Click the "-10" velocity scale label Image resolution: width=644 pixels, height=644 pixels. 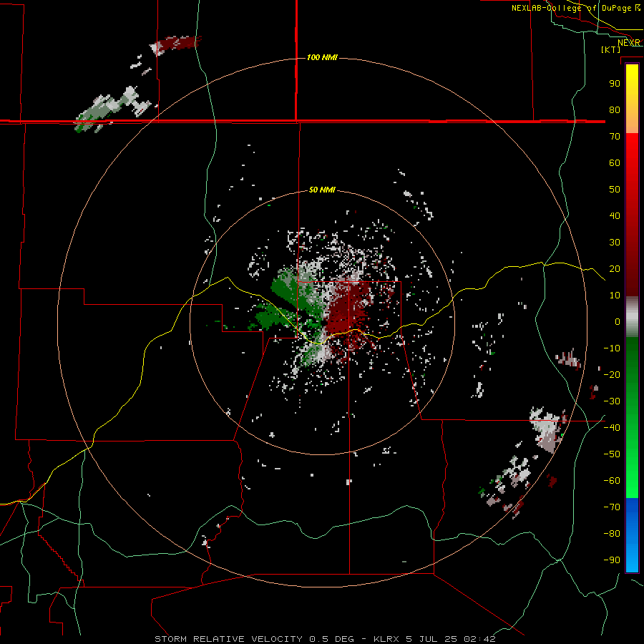tap(612, 348)
